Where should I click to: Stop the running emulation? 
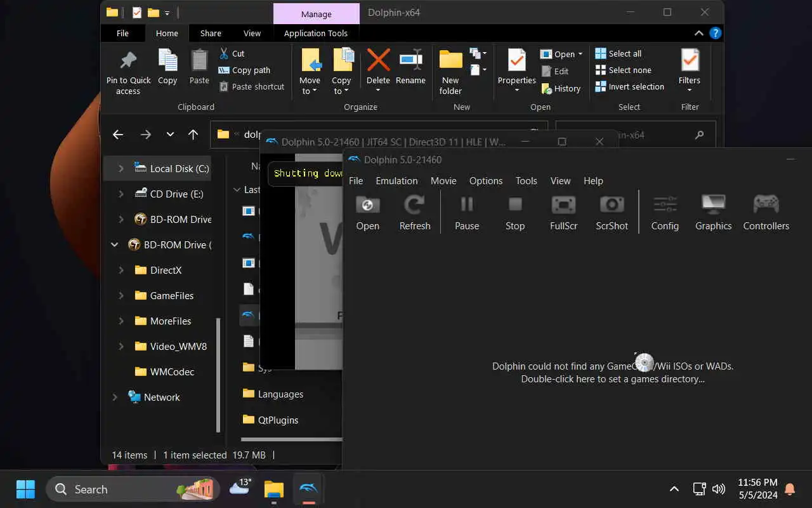coord(515,212)
